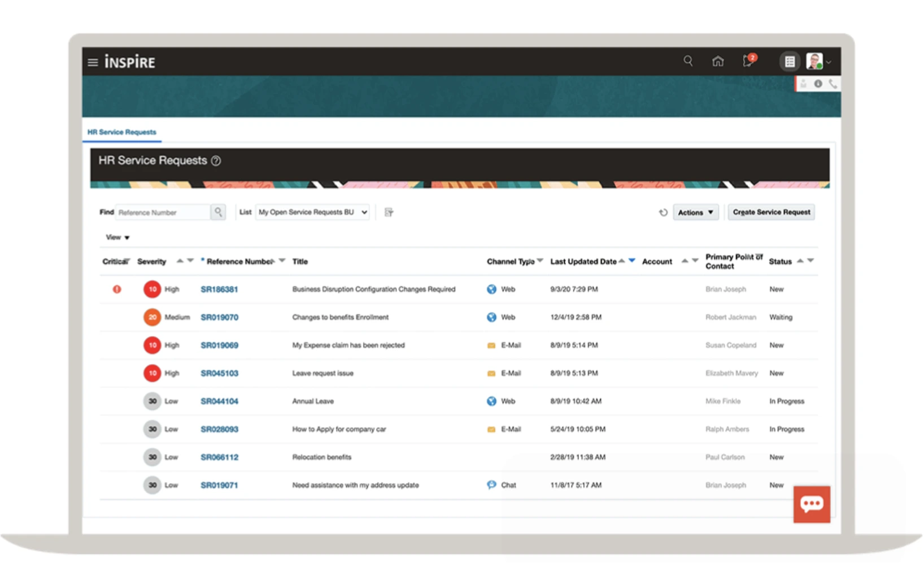This screenshot has height=563, width=924.
Task: Expand My Open Service Requests BU list
Action: [312, 212]
